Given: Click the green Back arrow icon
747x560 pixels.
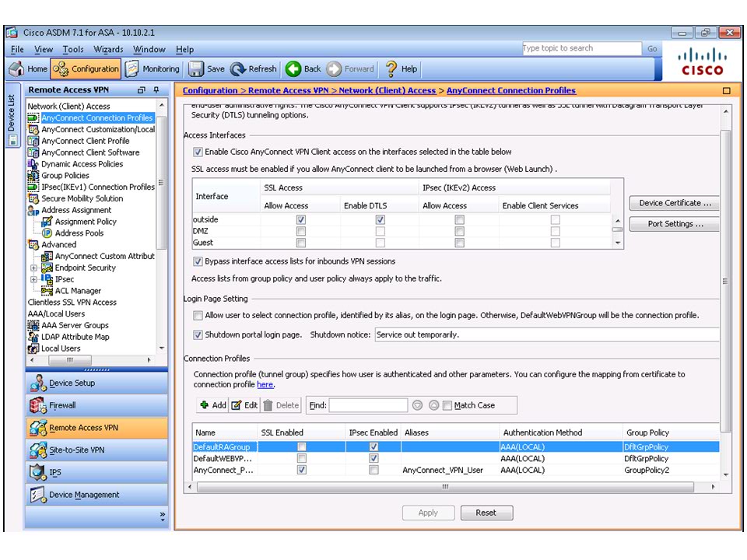Looking at the screenshot, I should click(x=293, y=68).
